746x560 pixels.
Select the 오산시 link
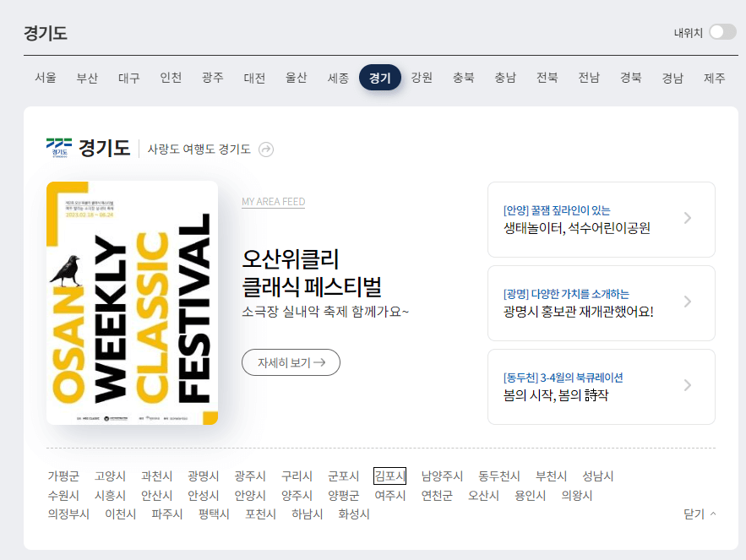(482, 497)
